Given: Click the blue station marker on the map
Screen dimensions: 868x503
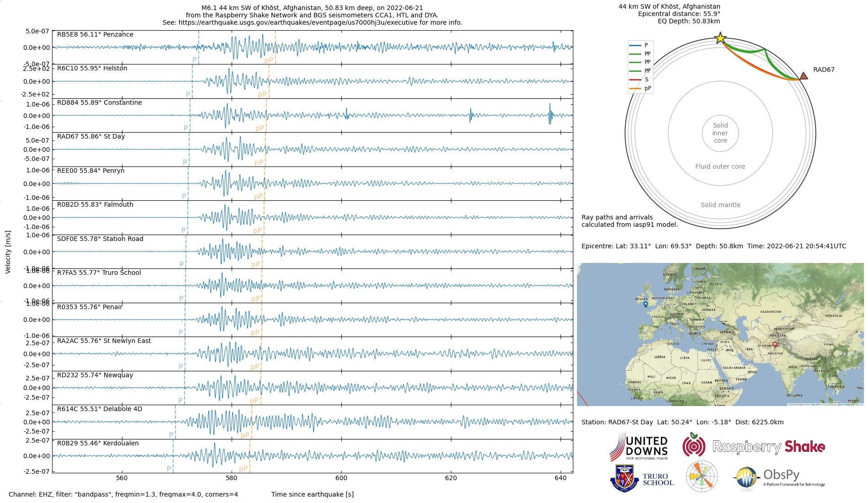Looking at the screenshot, I should tap(646, 304).
